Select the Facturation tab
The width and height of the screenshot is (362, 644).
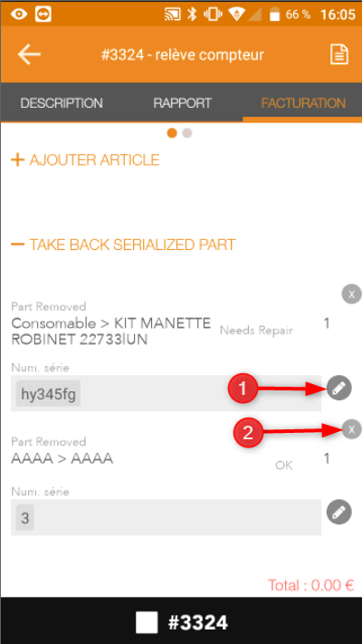(303, 102)
